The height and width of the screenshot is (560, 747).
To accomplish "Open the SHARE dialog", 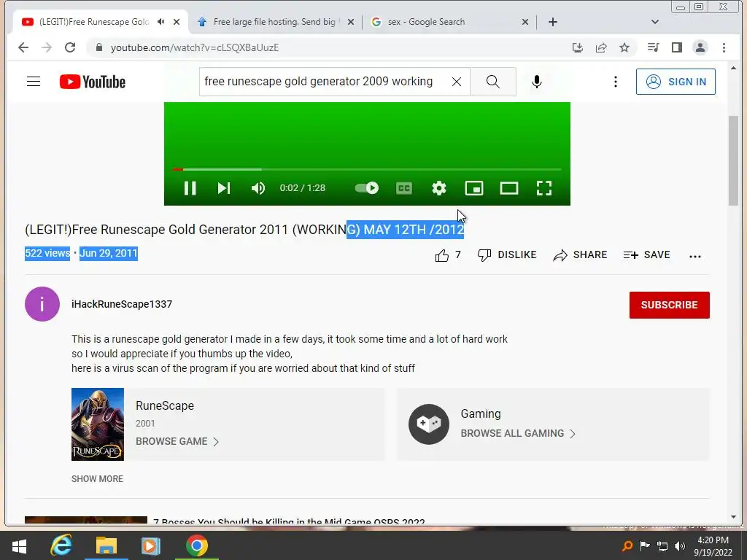I will point(580,255).
